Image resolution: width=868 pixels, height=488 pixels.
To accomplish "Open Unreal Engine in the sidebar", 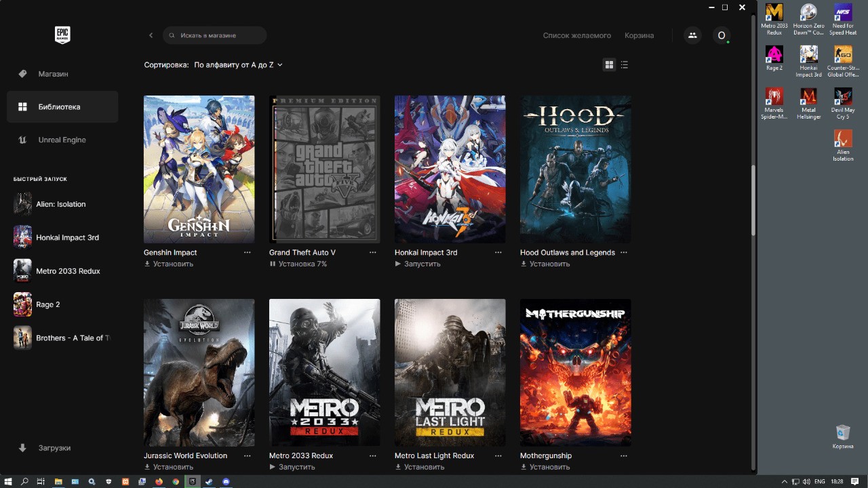I will [62, 140].
